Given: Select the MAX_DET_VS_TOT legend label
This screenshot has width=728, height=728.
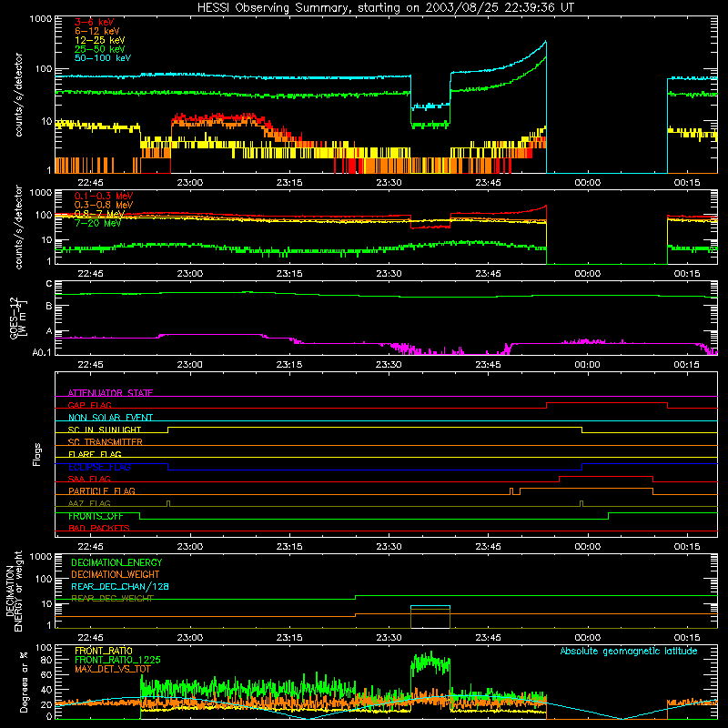Looking at the screenshot, I should (112, 669).
